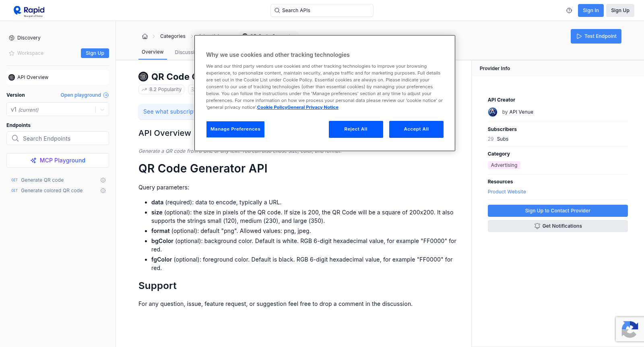Sign up to contact provider
The image size is (644, 347).
click(558, 211)
